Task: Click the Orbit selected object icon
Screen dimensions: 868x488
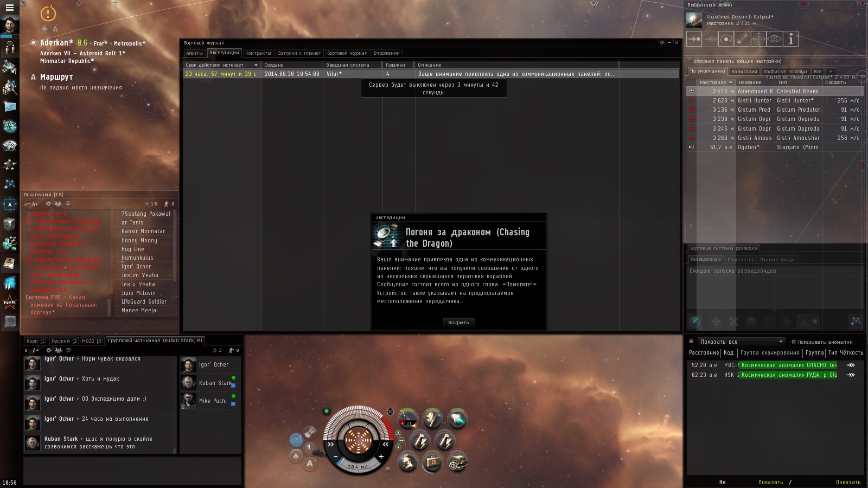Action: tap(726, 39)
